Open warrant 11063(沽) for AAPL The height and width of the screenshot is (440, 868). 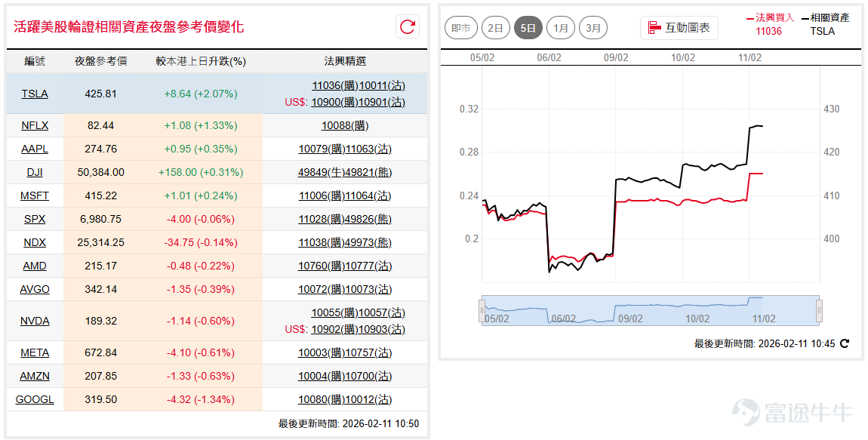click(x=368, y=149)
